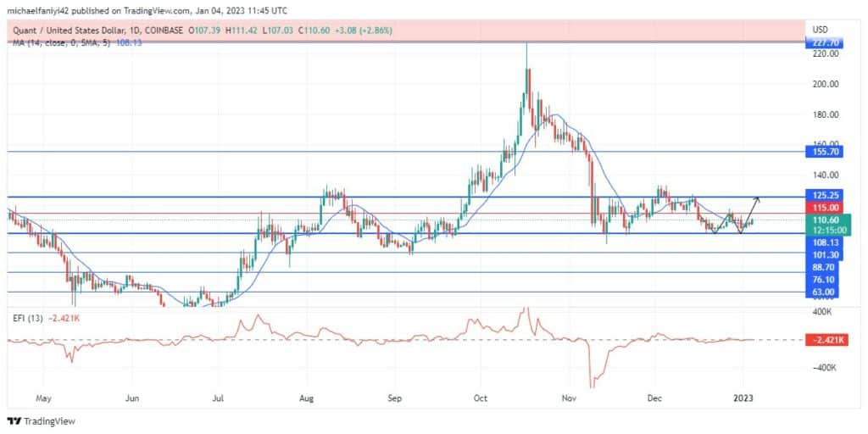Click the Dec label on time axis
This screenshot has width=868, height=434.
click(x=655, y=398)
